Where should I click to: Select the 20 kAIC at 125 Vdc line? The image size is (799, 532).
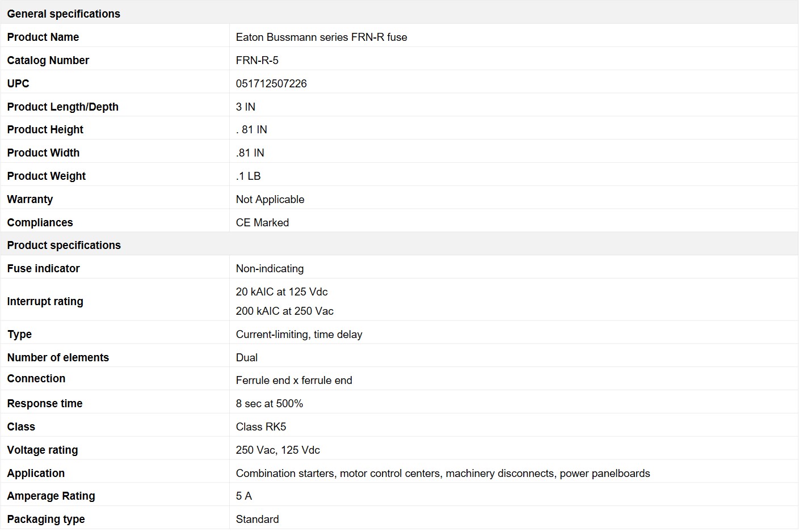point(282,292)
